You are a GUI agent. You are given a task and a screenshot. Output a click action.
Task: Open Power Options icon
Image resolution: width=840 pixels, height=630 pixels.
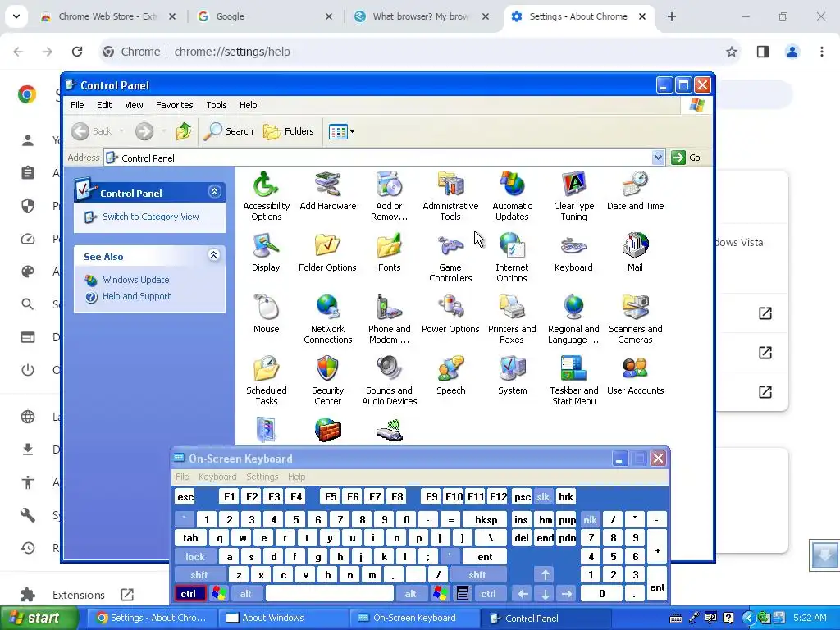[450, 314]
